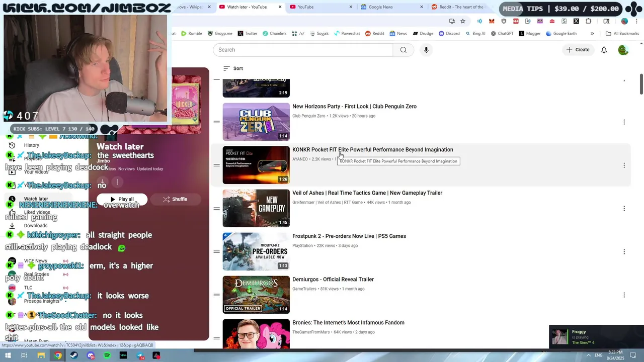This screenshot has width=644, height=362.
Task: Click the Sort playlist button
Action: [x=233, y=68]
